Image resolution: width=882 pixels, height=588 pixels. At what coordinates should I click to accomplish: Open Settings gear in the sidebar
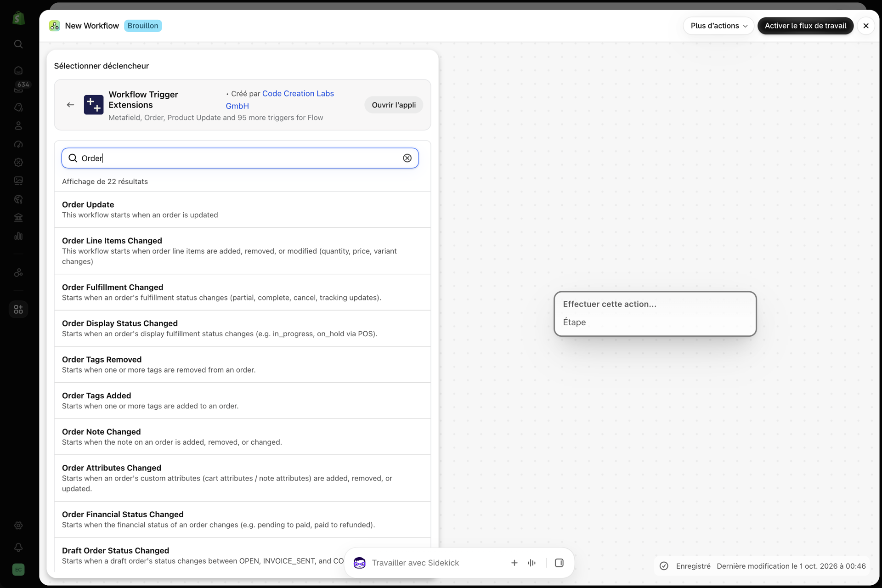coord(18,525)
